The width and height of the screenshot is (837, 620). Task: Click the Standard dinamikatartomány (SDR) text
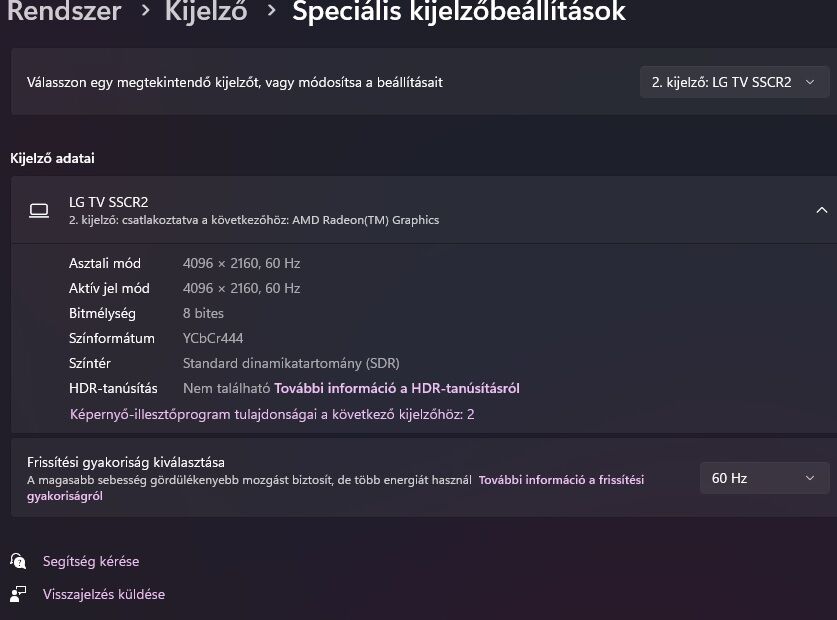tap(291, 363)
